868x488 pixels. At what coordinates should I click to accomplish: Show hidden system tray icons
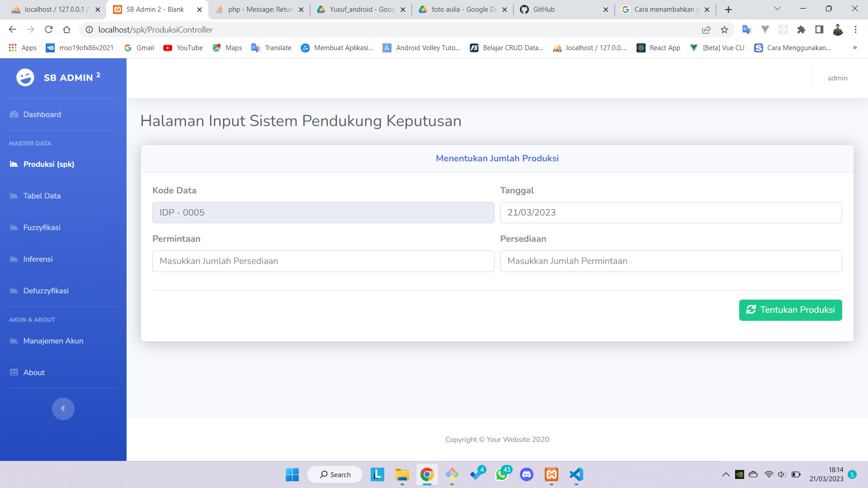click(x=726, y=474)
